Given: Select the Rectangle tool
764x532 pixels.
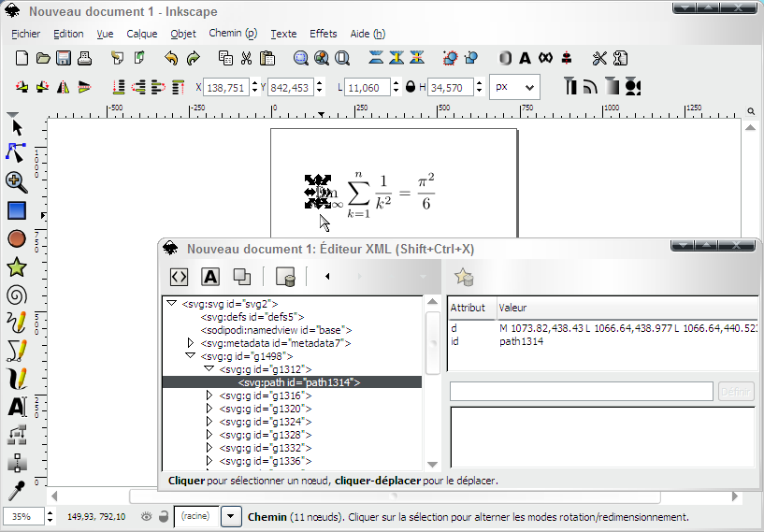Looking at the screenshot, I should 17,210.
